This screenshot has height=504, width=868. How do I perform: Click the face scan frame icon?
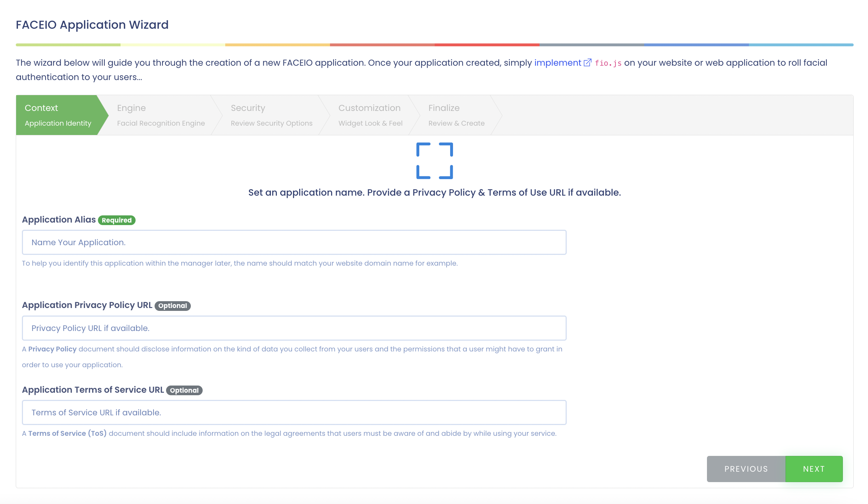[434, 161]
